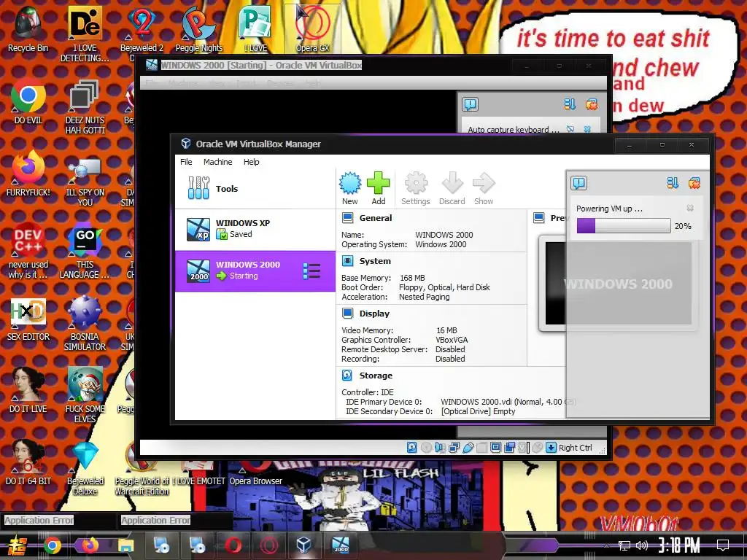Open the Machine menu in VirtualBox Manager
Screen dimensions: 747x560
click(x=217, y=162)
